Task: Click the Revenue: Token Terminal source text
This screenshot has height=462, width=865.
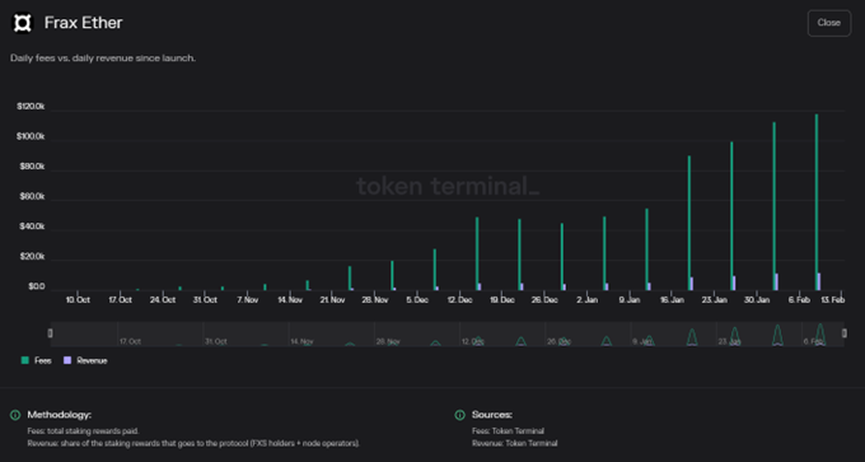Action: pos(515,443)
